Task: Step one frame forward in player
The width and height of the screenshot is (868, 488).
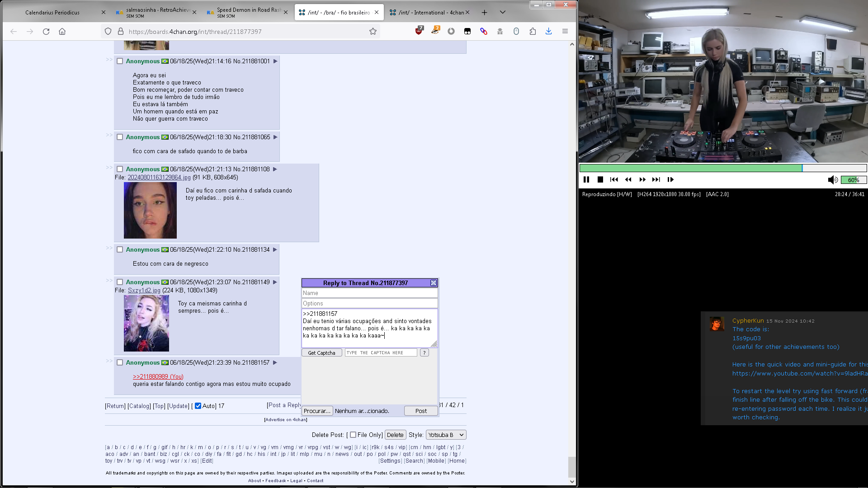Action: click(670, 180)
